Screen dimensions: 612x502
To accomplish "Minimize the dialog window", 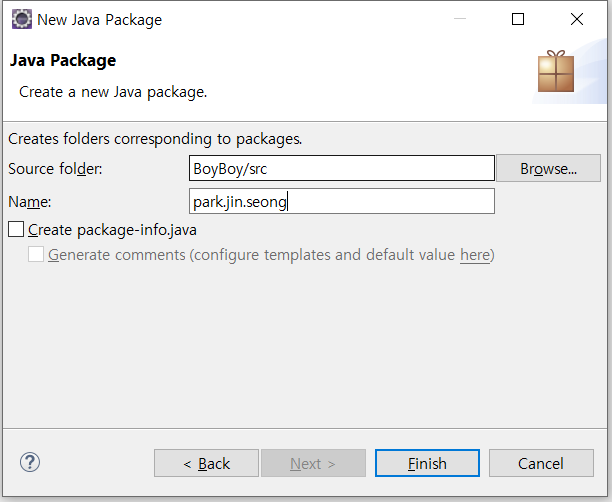I will [460, 19].
